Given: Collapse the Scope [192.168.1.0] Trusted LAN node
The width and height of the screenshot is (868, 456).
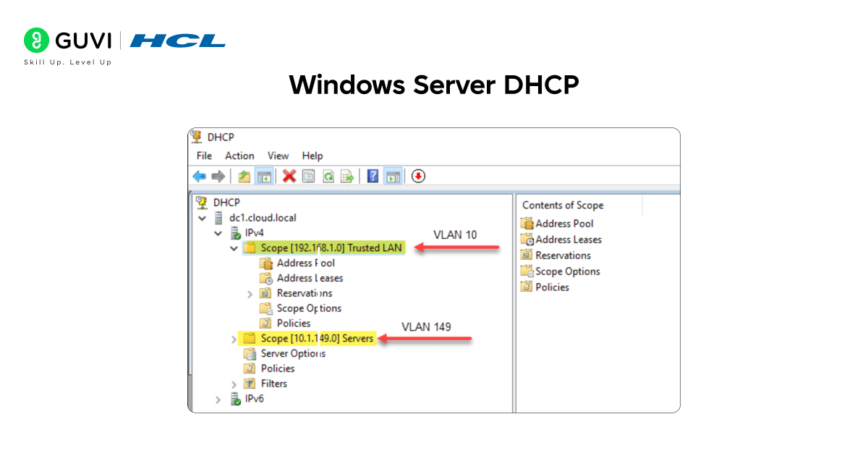Looking at the screenshot, I should 233,248.
